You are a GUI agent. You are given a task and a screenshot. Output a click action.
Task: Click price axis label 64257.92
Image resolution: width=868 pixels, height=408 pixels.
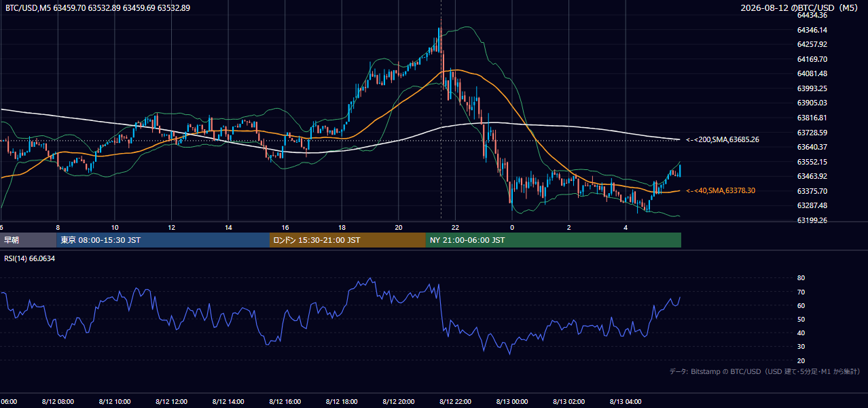[x=812, y=44]
